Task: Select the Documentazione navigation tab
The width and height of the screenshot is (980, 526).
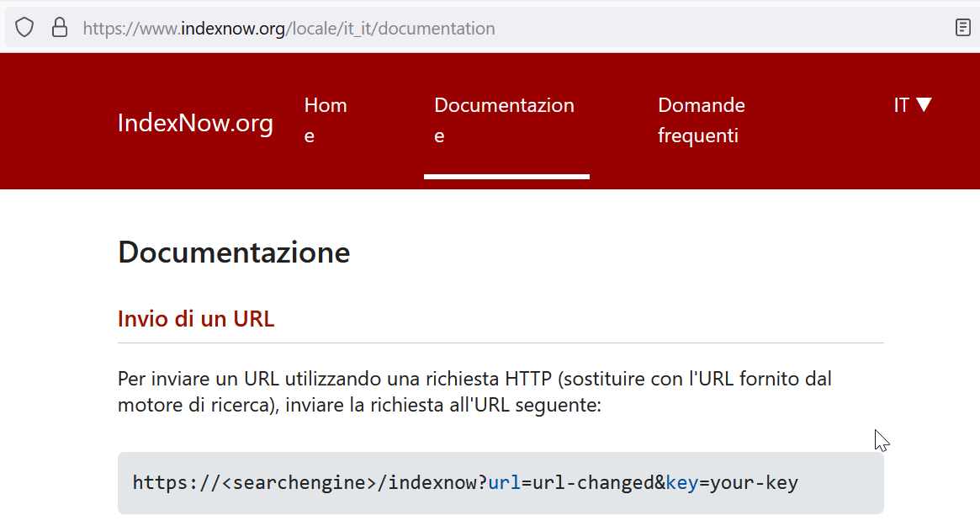Action: click(505, 120)
